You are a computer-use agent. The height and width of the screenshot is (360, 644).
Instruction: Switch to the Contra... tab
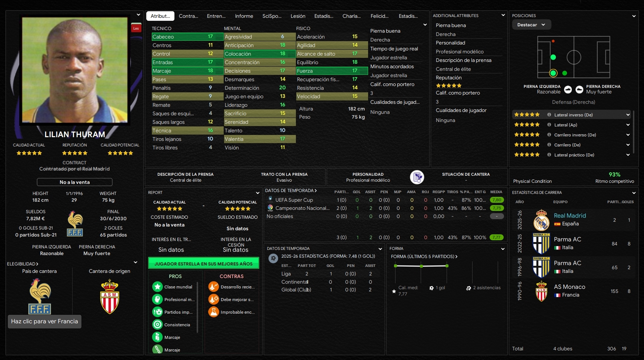coord(188,16)
